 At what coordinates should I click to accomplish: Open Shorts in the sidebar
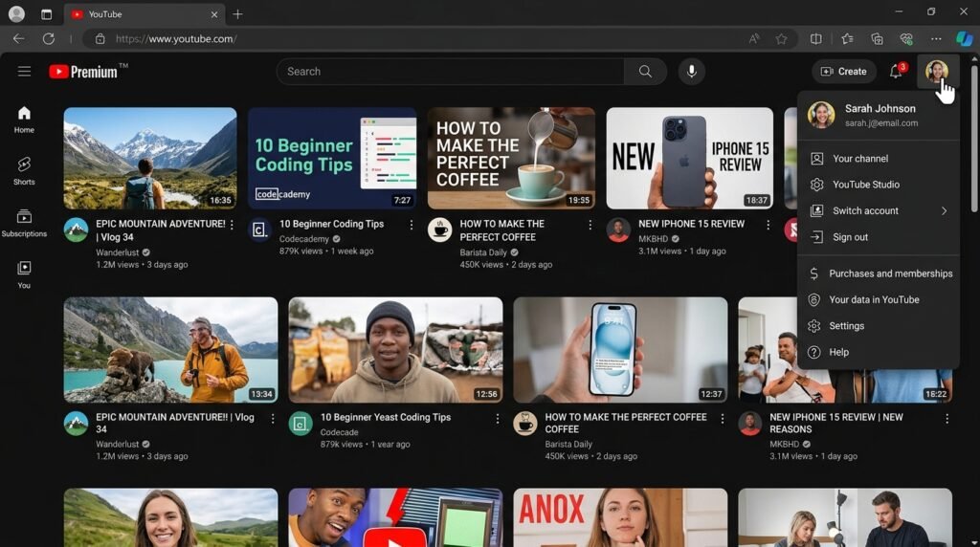click(24, 171)
